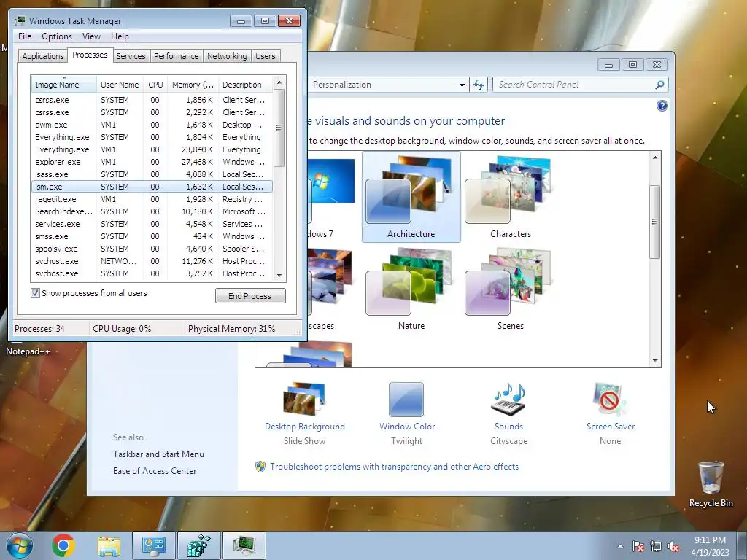Click the themes list scroll down arrow
Viewport: 747px width, 560px height.
655,361
